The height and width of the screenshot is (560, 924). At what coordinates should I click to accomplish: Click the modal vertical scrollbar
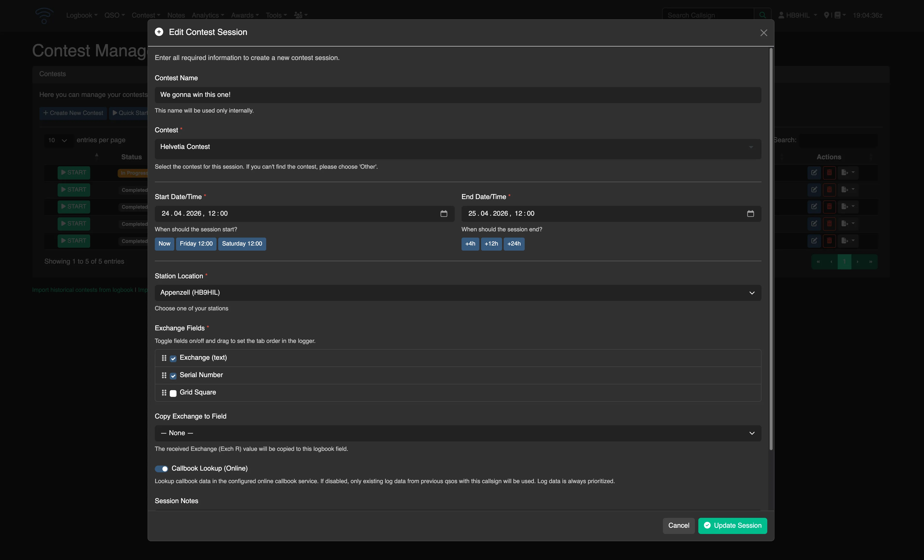[x=771, y=249]
